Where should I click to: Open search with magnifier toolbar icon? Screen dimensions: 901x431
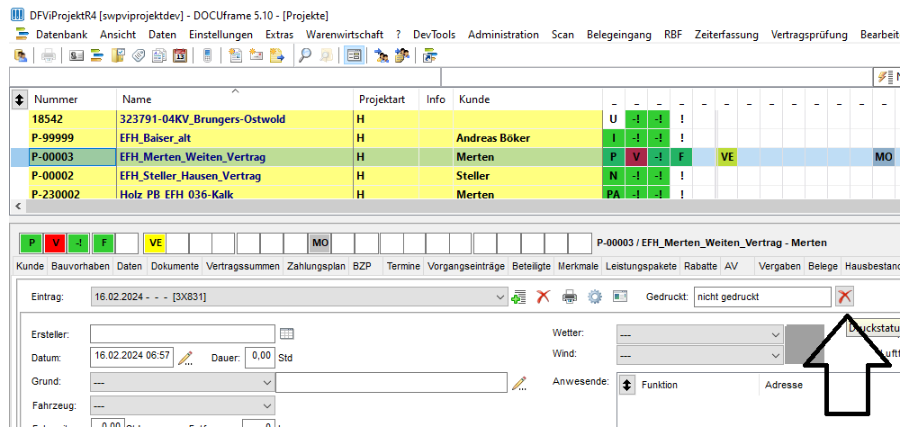click(305, 56)
